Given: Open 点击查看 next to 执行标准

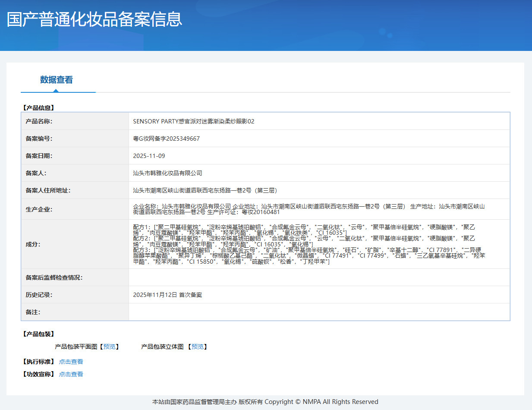Looking at the screenshot, I should click(x=71, y=362).
